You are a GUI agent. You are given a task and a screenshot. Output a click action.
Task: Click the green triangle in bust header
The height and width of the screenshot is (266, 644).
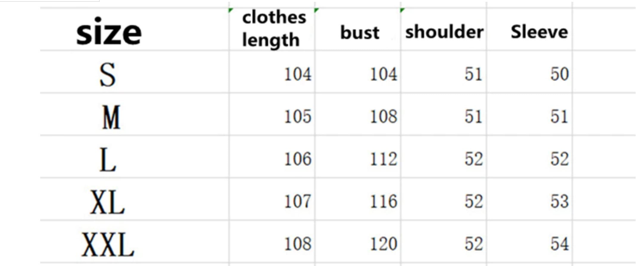316,10
